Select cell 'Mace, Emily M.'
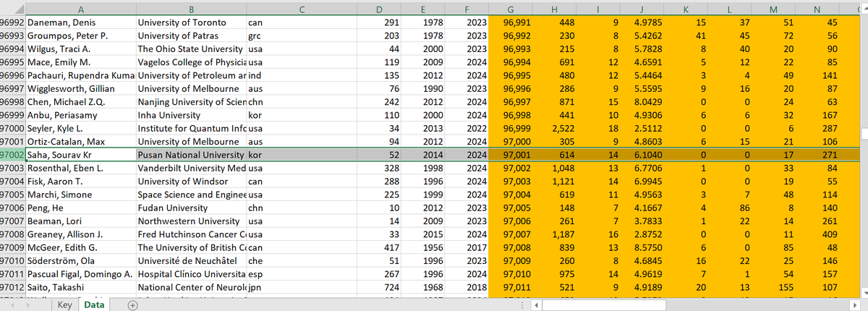Image resolution: width=868 pixels, height=311 pixels. [x=80, y=62]
